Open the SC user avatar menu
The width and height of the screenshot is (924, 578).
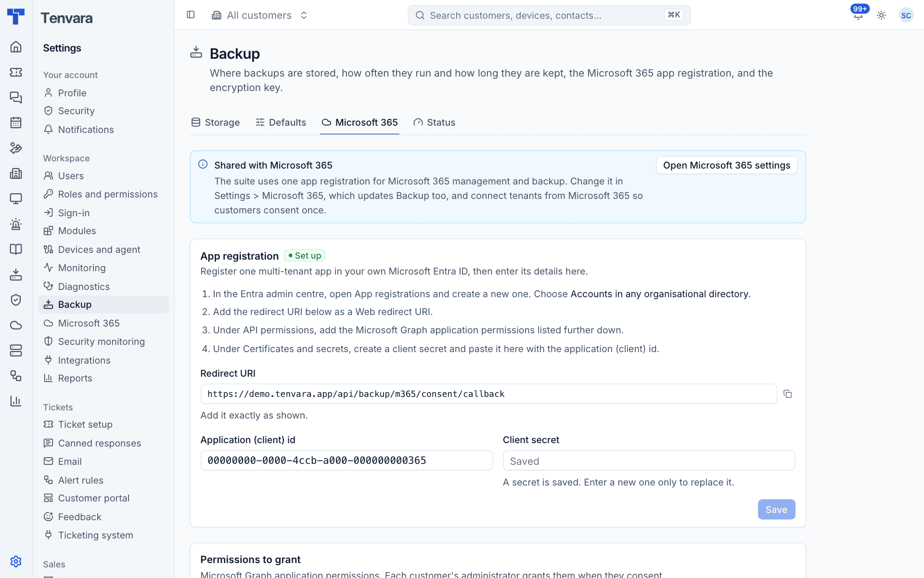tap(906, 15)
